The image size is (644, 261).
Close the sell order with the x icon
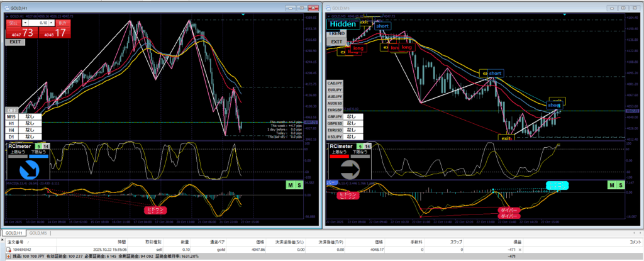click(x=535, y=249)
